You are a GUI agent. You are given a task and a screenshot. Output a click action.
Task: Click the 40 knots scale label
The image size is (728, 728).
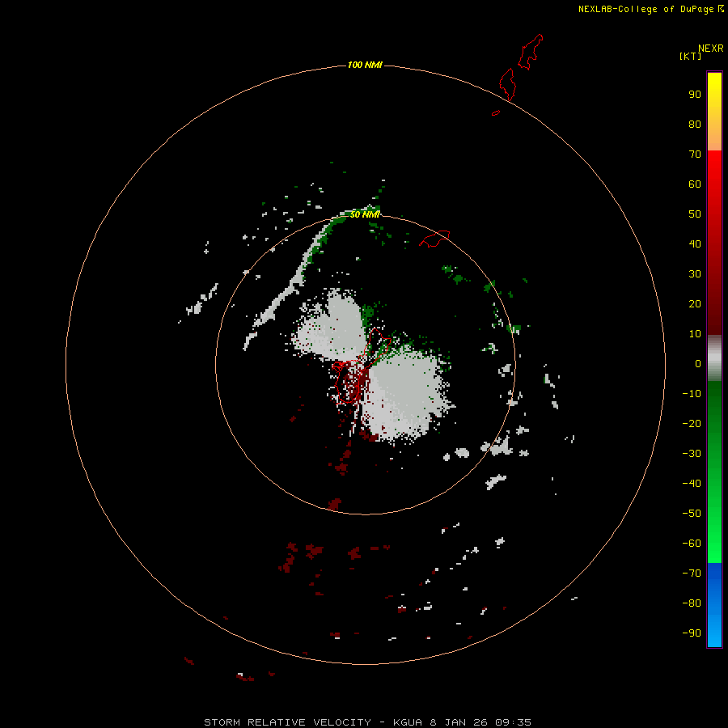pos(695,244)
